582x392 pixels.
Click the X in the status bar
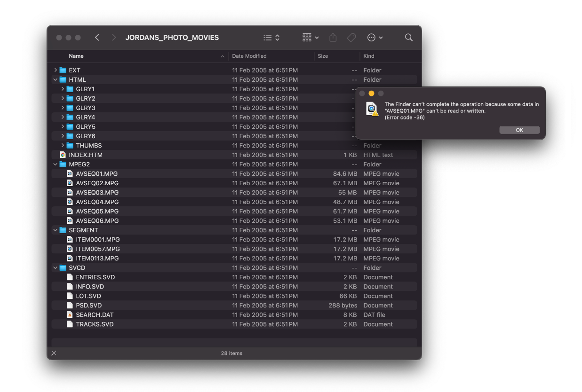click(54, 353)
